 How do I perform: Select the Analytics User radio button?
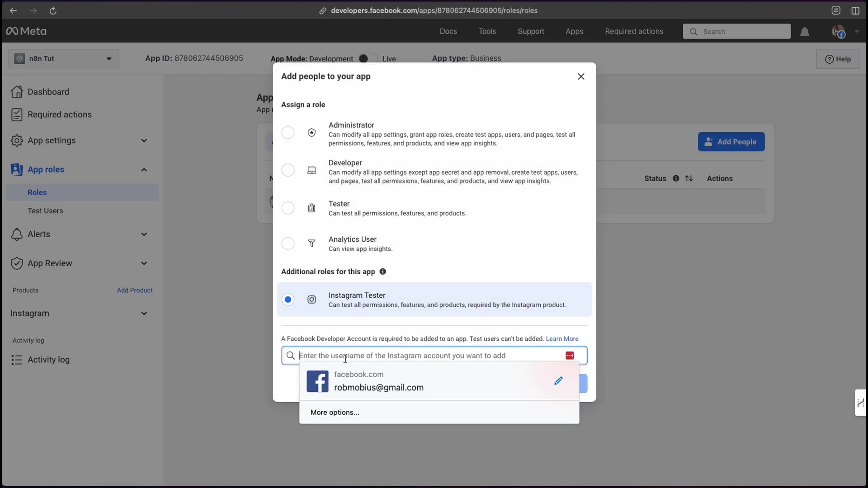(x=288, y=244)
